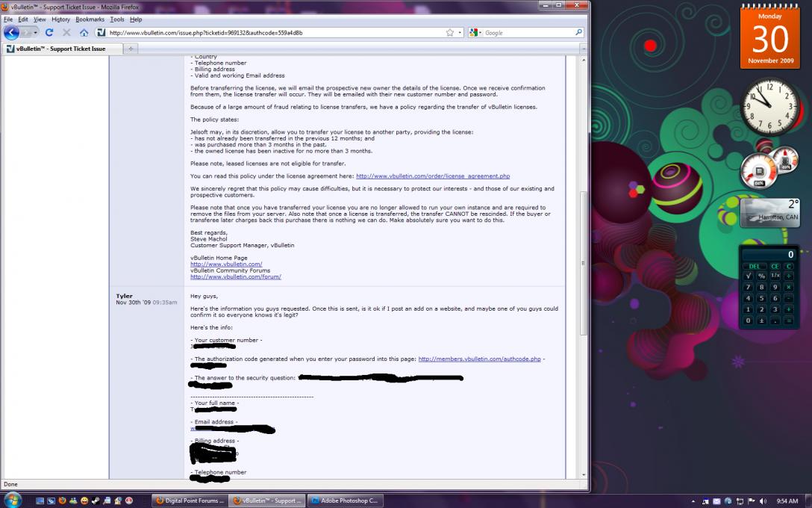
Task: Click the multiply key on calculator gadget
Action: (789, 287)
